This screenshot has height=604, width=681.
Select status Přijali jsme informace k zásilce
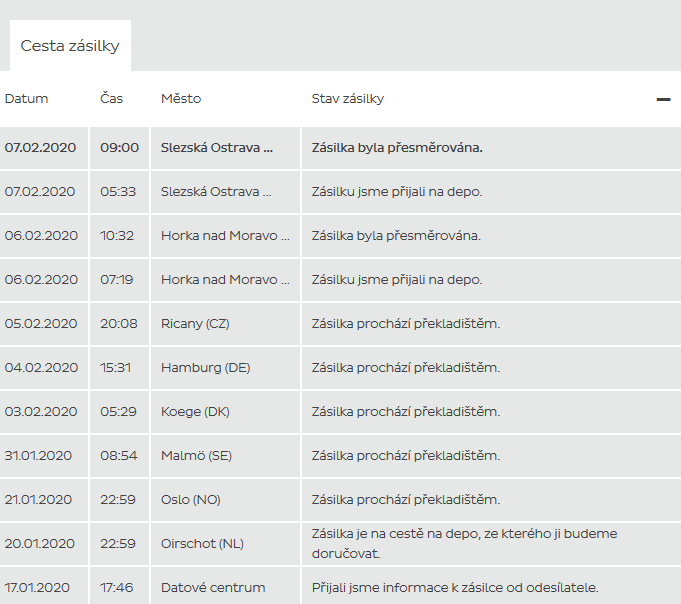coord(455,588)
